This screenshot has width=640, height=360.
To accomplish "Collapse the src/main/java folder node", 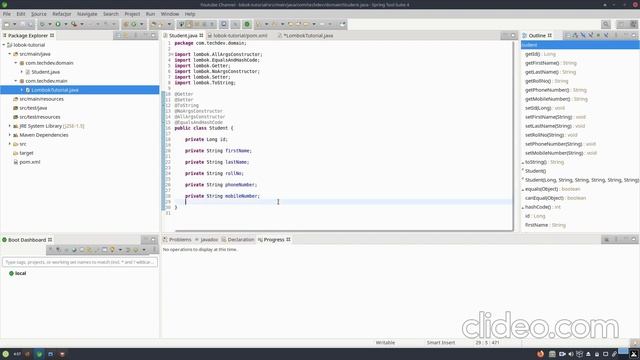I will pos(10,54).
